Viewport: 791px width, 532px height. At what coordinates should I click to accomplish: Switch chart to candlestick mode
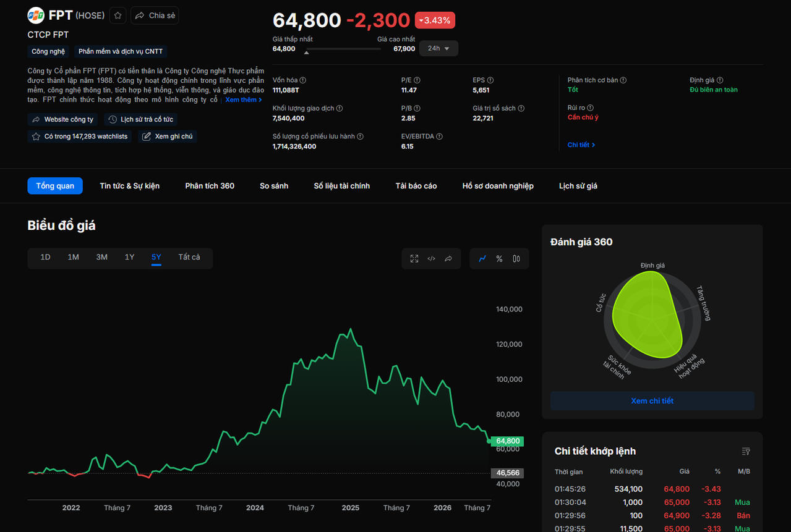coord(516,258)
